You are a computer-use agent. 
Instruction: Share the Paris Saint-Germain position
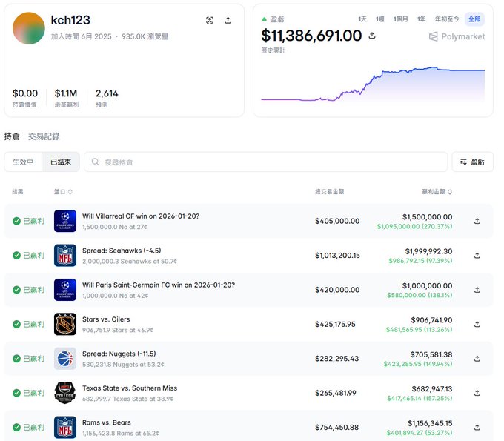[477, 290]
